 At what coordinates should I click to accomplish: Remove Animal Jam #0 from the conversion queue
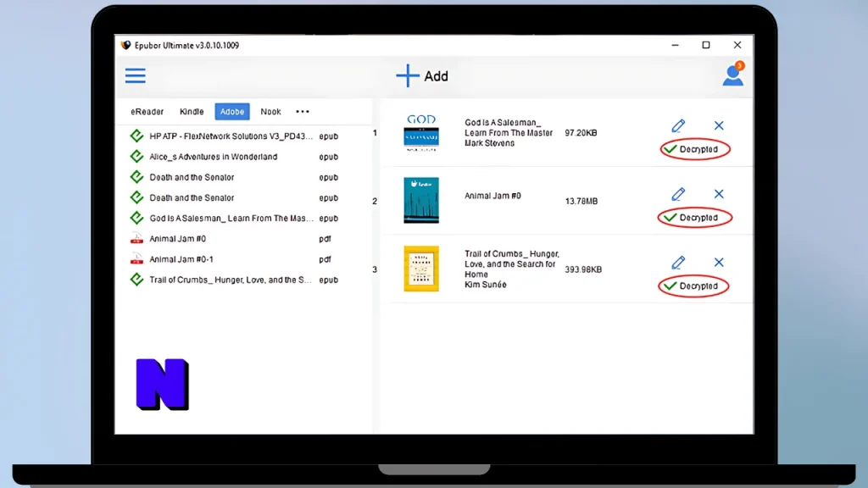point(719,194)
